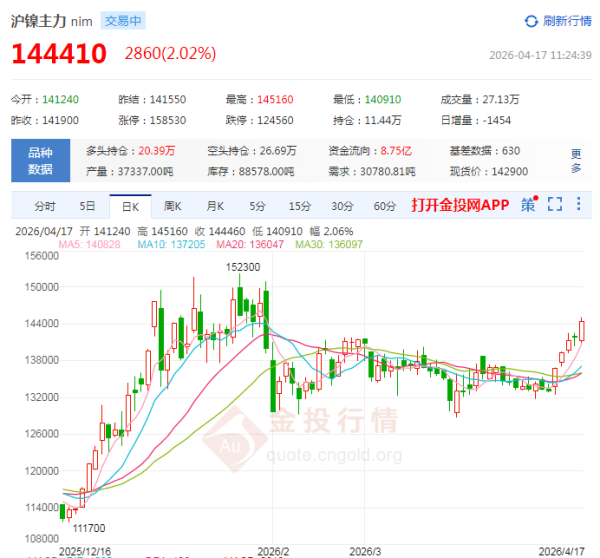Screen dimensions: 600x558
Task: Click the 空头持仓 value 26.69万
Action: tap(278, 151)
